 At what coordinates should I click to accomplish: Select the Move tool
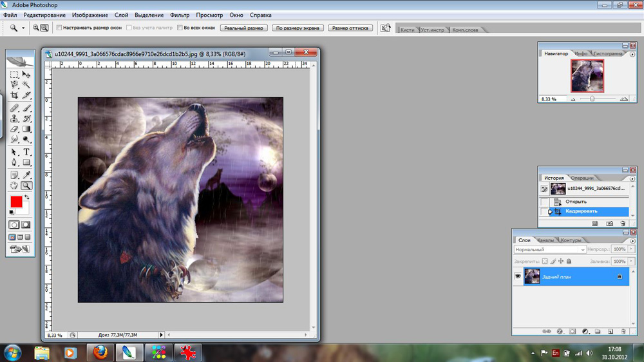point(26,74)
